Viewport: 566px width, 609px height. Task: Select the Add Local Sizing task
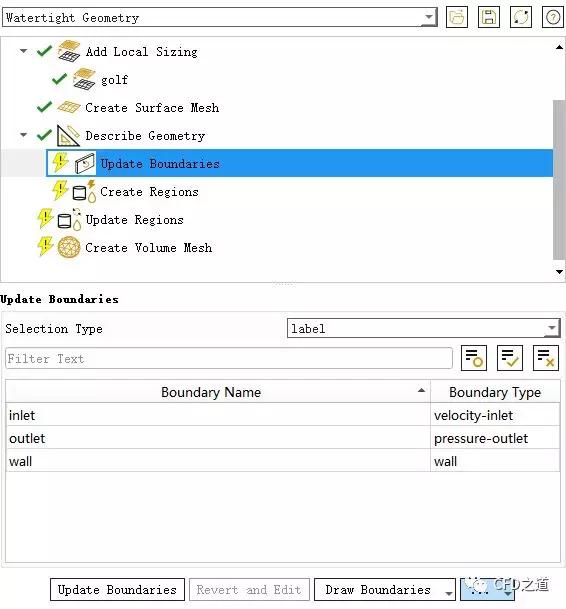click(141, 52)
